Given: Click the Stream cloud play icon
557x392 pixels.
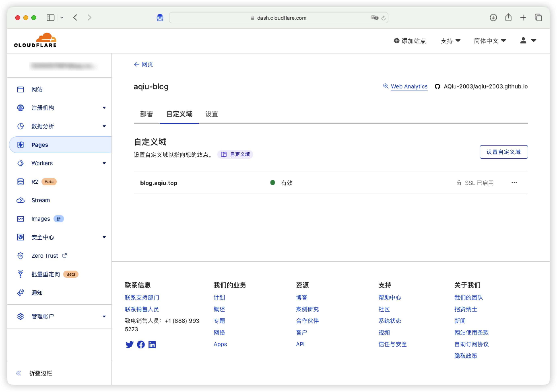Looking at the screenshot, I should (x=20, y=200).
